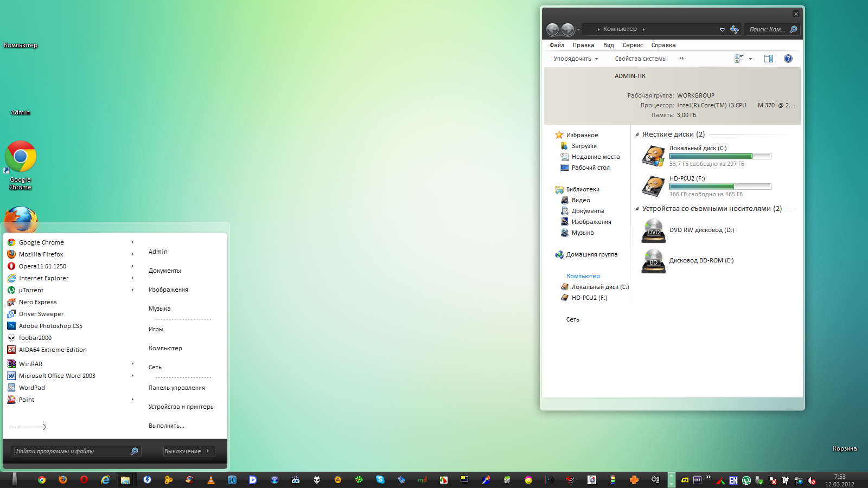The width and height of the screenshot is (868, 488).
Task: Click the VLC cone icon in the taskbar
Action: [x=211, y=480]
